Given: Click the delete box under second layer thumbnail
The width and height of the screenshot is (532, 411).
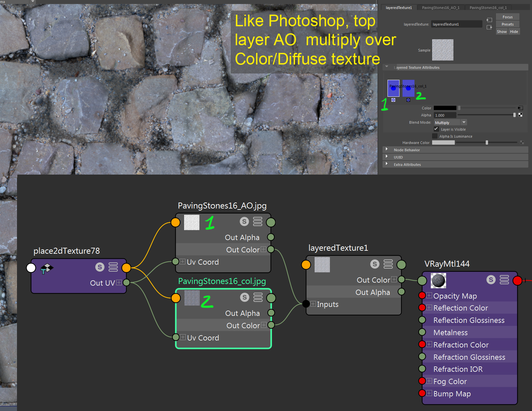Looking at the screenshot, I should pos(408,100).
